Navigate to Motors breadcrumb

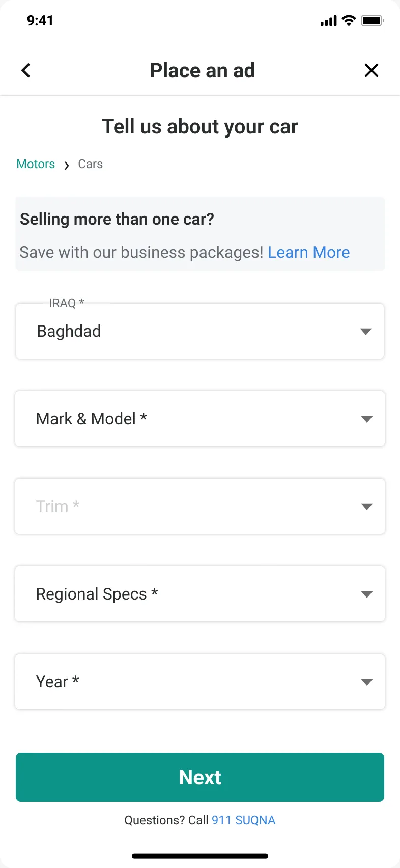coord(36,164)
